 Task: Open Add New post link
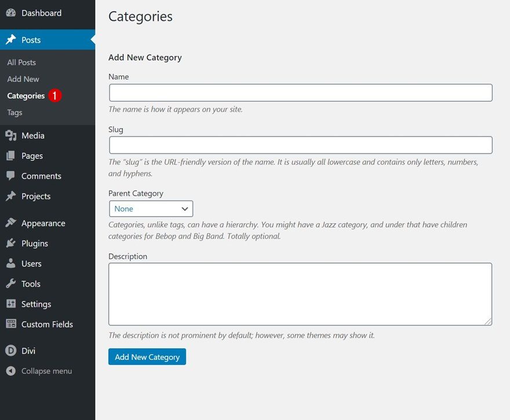(x=23, y=79)
